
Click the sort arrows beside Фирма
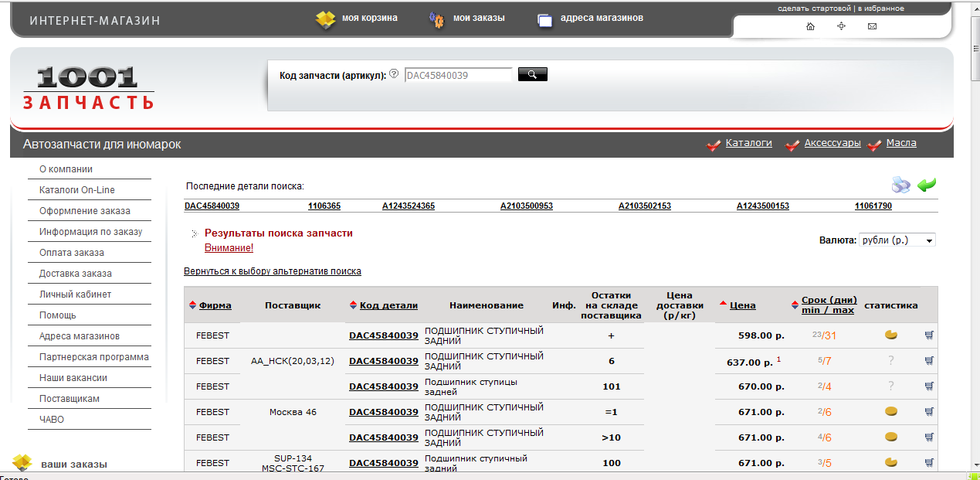(193, 305)
